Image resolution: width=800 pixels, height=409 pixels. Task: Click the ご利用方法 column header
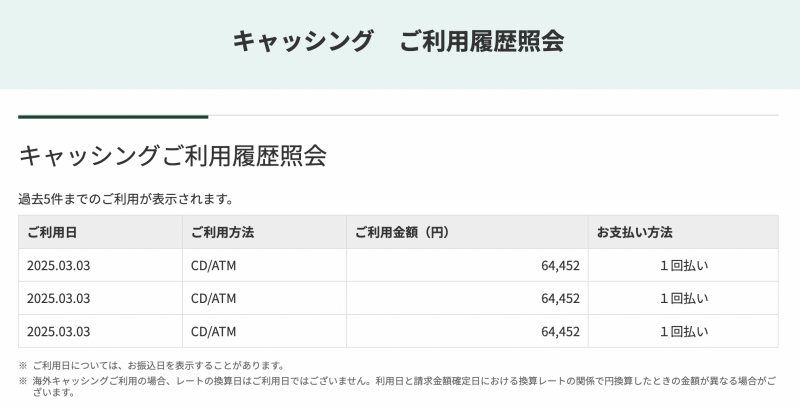click(222, 232)
